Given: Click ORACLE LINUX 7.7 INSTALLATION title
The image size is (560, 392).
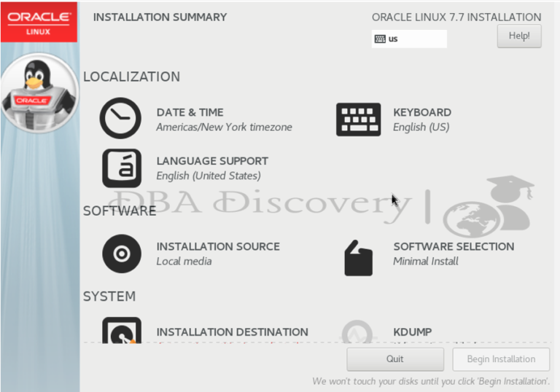Looking at the screenshot, I should [456, 17].
